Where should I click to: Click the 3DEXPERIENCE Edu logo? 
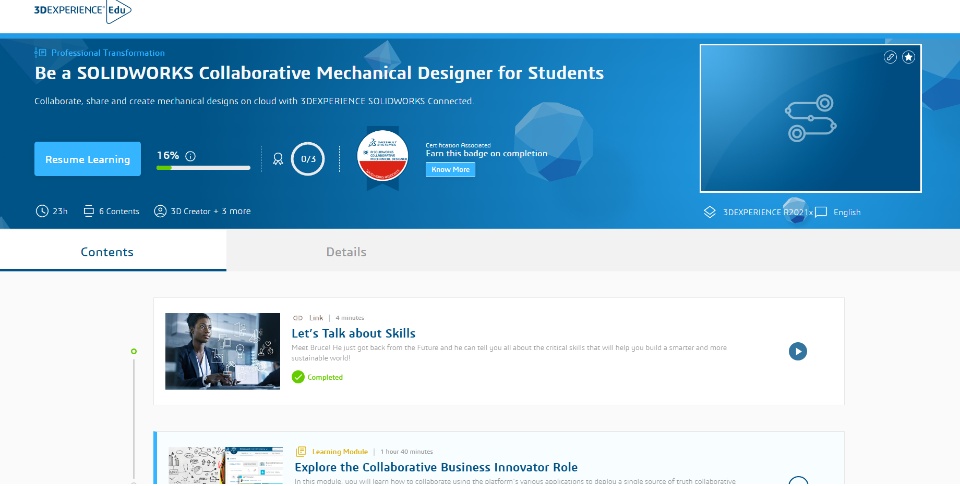click(82, 11)
